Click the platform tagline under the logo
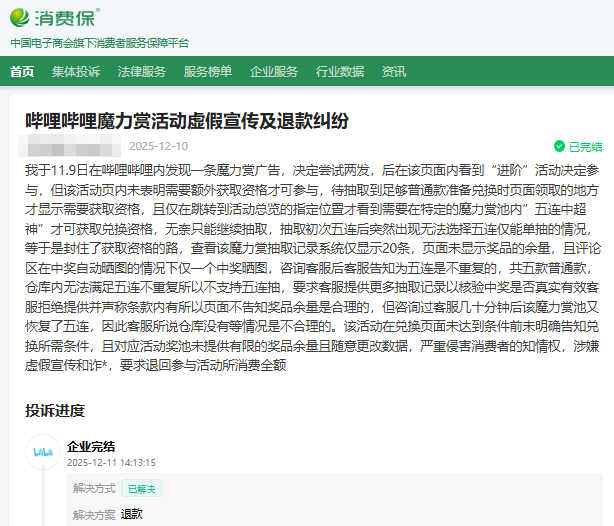This screenshot has width=614, height=526. (99, 43)
